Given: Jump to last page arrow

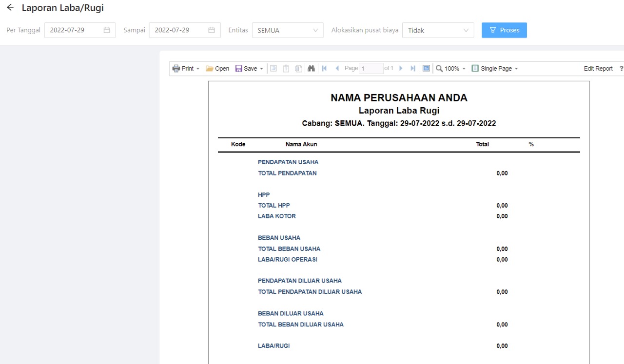Looking at the screenshot, I should pyautogui.click(x=413, y=69).
